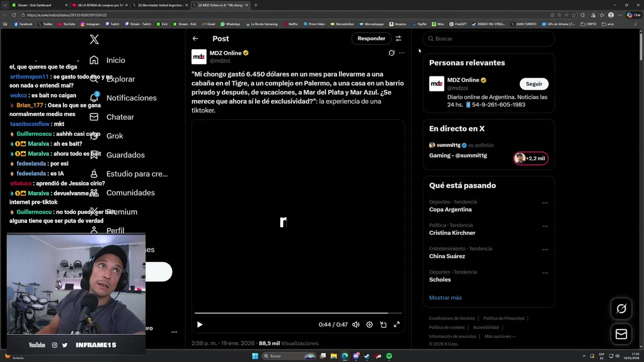Open the messages floating envelope button
This screenshot has width=644, height=362.
pyautogui.click(x=621, y=334)
